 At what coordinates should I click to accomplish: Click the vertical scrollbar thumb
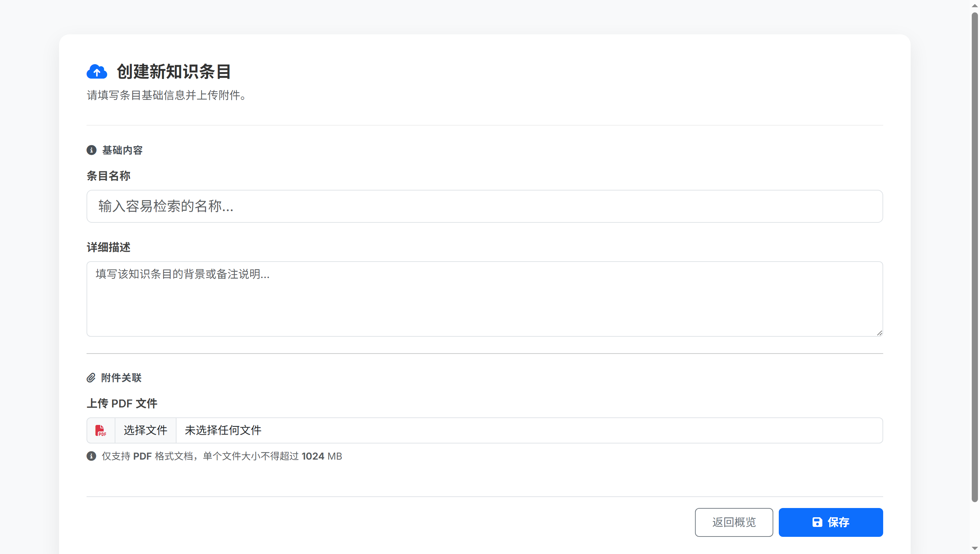coord(974,257)
